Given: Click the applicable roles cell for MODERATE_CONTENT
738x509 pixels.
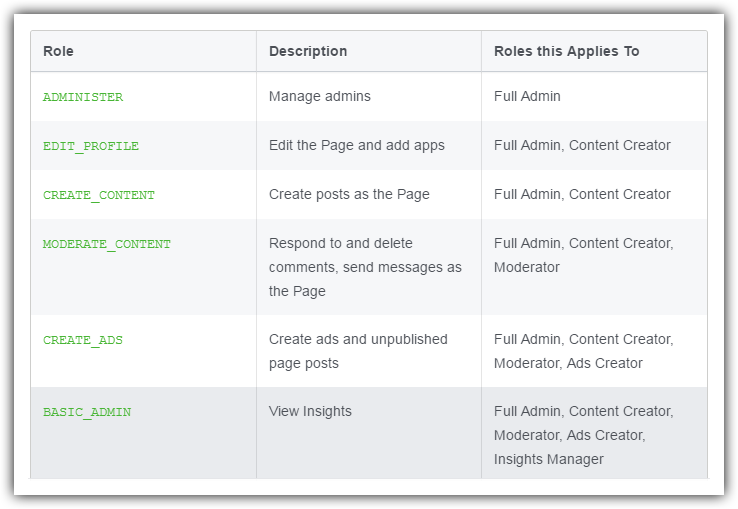Looking at the screenshot, I should pyautogui.click(x=583, y=255).
